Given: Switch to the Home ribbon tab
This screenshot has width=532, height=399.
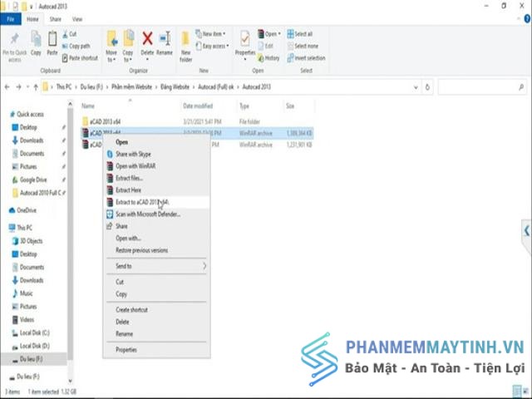Looking at the screenshot, I should (32, 19).
